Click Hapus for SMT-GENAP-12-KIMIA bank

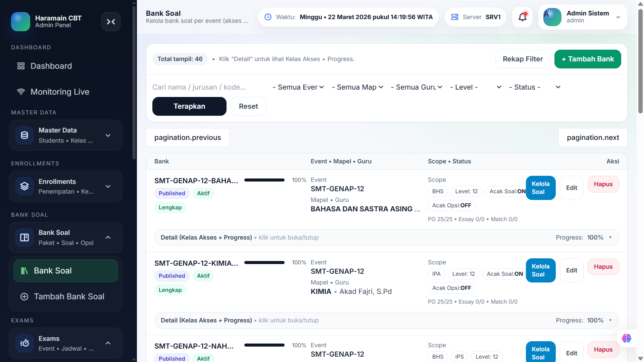pyautogui.click(x=603, y=267)
